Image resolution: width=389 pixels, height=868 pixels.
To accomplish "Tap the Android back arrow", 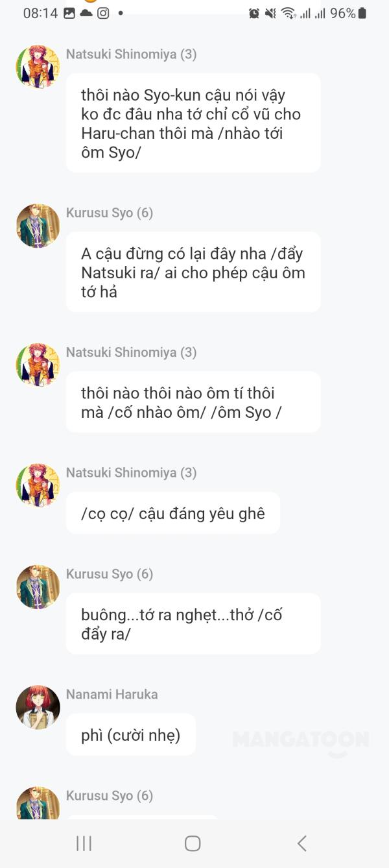I will point(301,843).
